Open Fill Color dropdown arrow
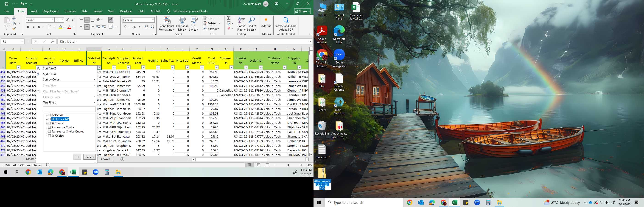Image resolution: width=644 pixels, height=207 pixels. 64,27
